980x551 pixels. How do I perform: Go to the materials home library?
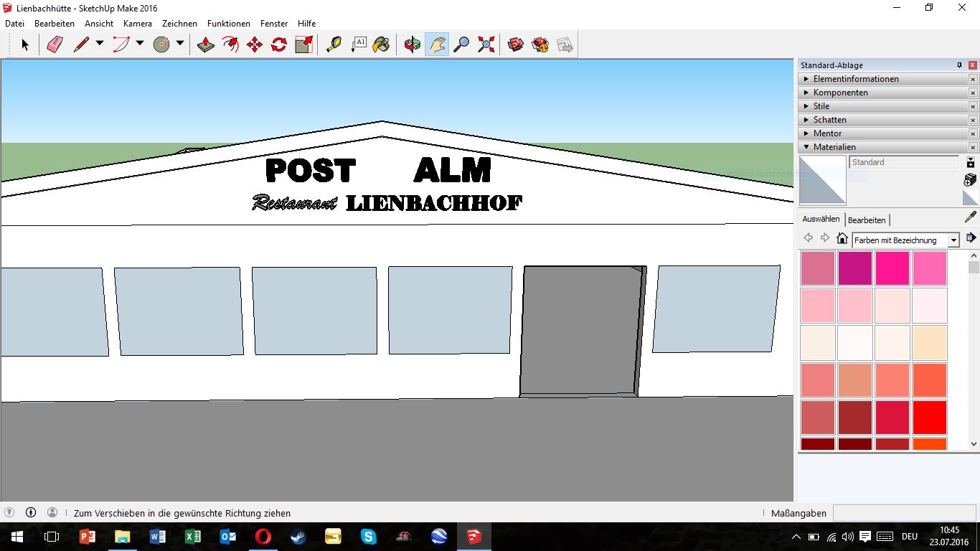842,238
